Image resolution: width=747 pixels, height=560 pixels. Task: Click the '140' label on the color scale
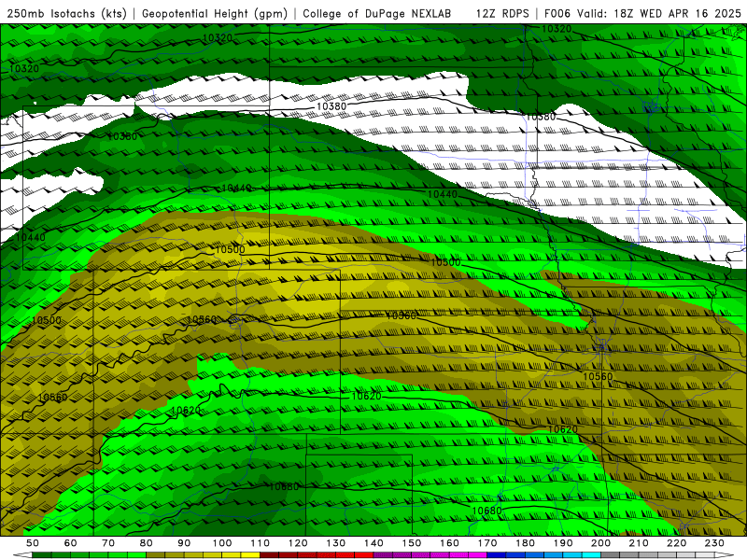[373, 543]
